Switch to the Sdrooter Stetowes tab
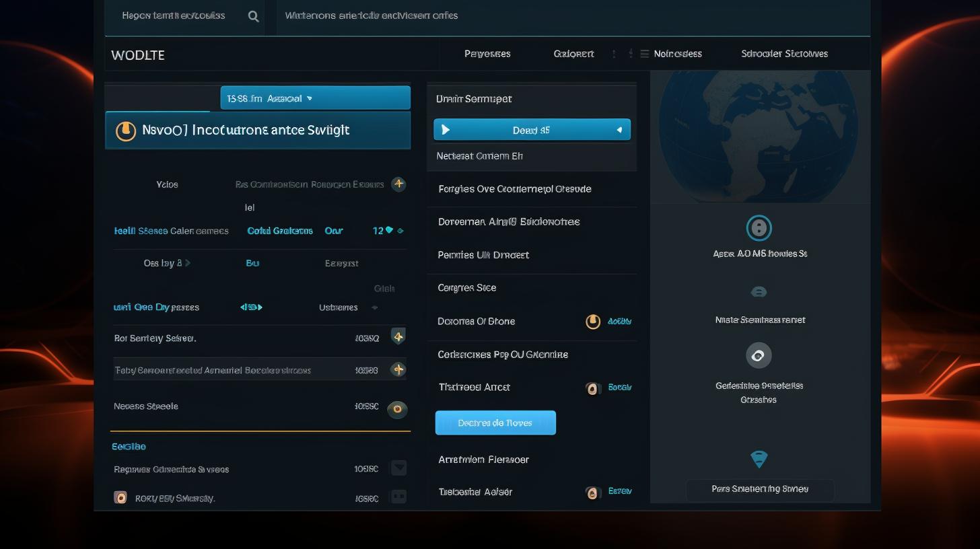The height and width of the screenshot is (549, 980). point(784,54)
